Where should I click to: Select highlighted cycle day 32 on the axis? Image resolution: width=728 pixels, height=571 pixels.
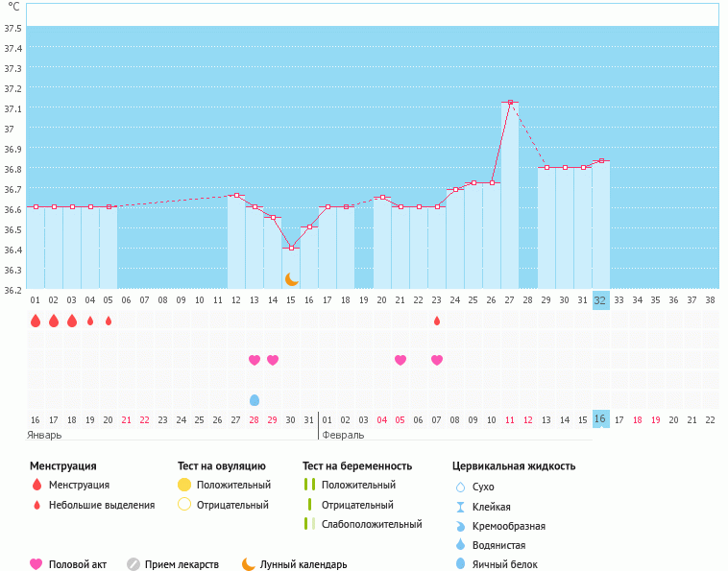click(601, 299)
